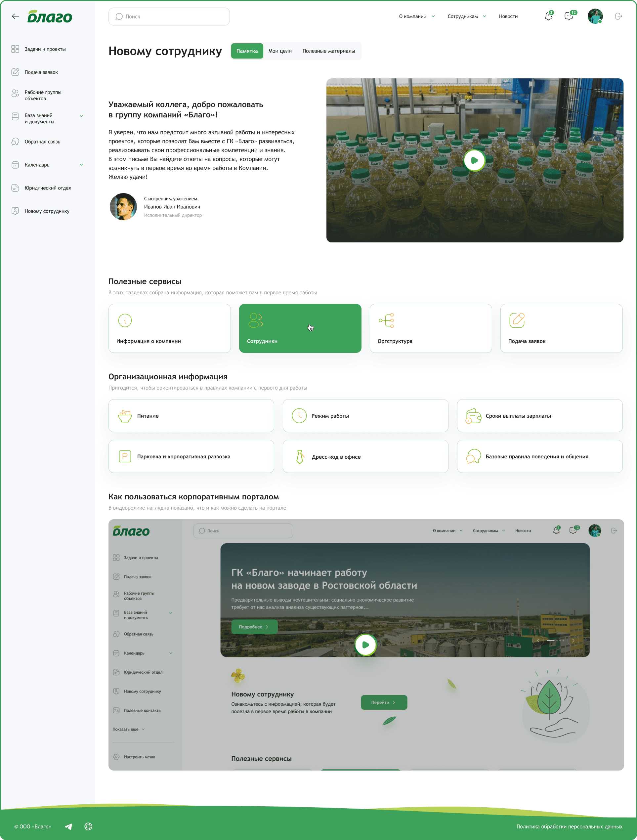Click the logout icon in the top header

[618, 16]
